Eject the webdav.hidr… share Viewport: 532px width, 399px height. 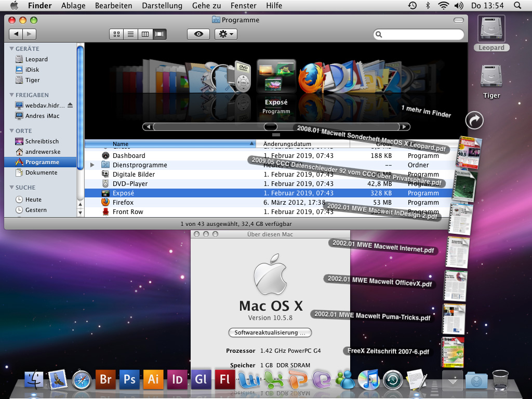[x=70, y=105]
